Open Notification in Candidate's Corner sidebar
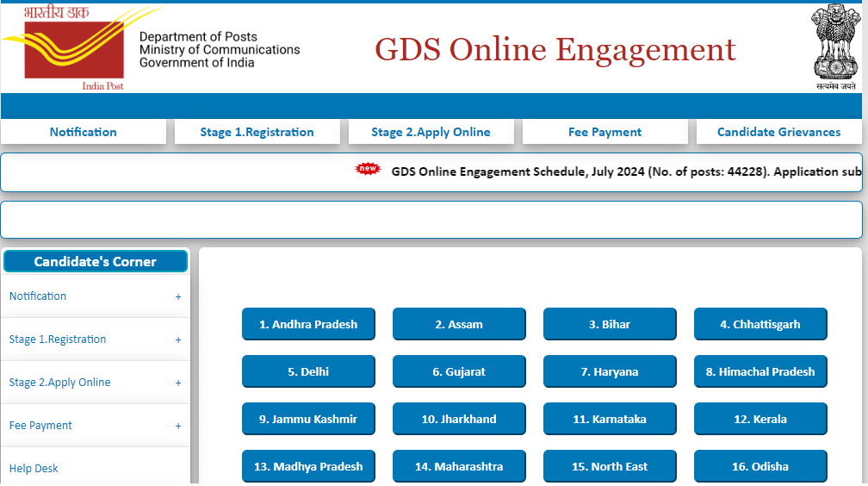Viewport: 868px width, 486px height. tap(38, 296)
